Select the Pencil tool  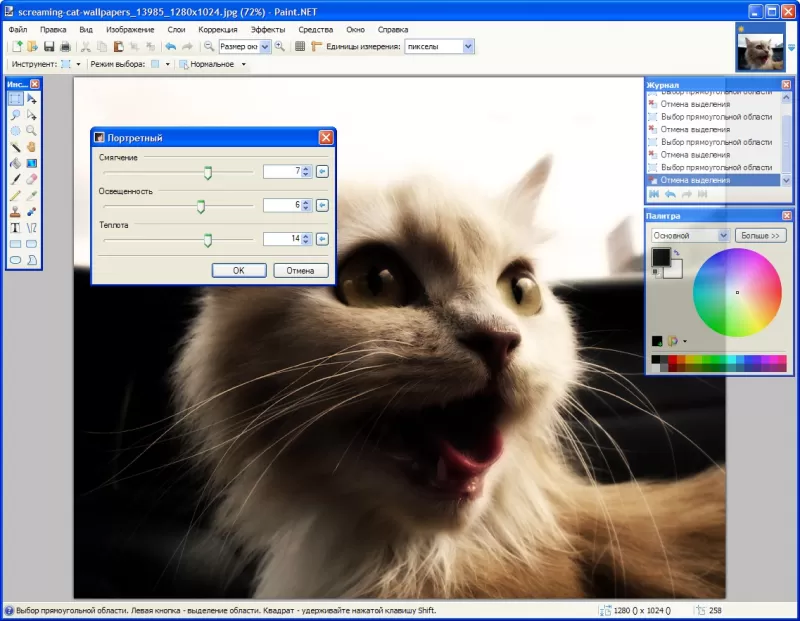point(15,195)
